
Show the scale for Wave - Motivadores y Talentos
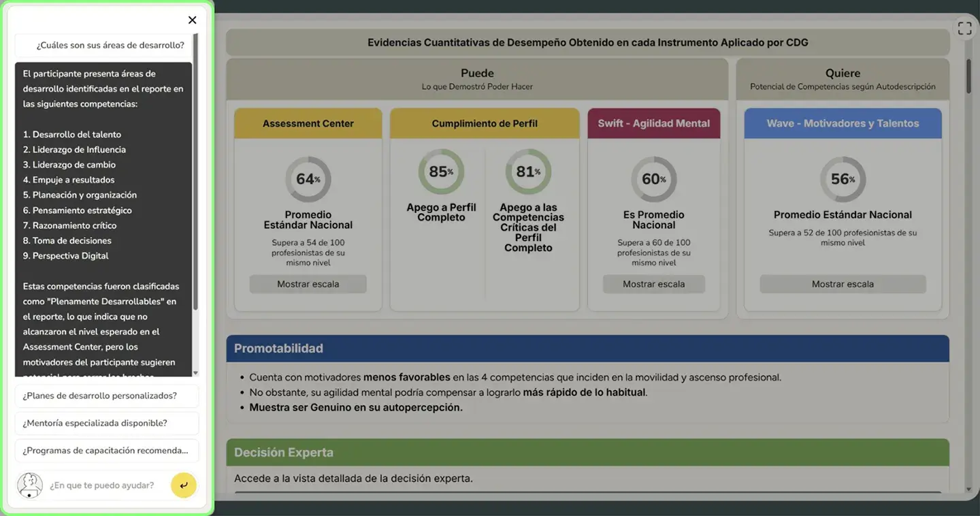[843, 284]
